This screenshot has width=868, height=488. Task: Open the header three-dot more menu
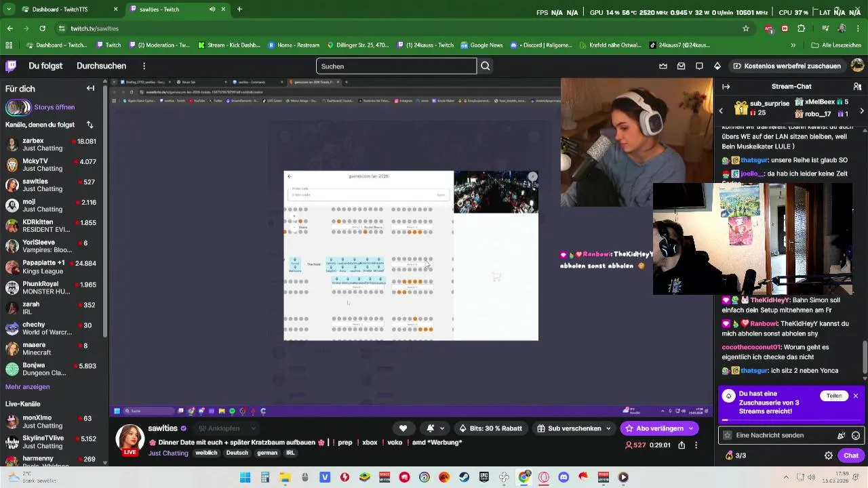coord(144,66)
